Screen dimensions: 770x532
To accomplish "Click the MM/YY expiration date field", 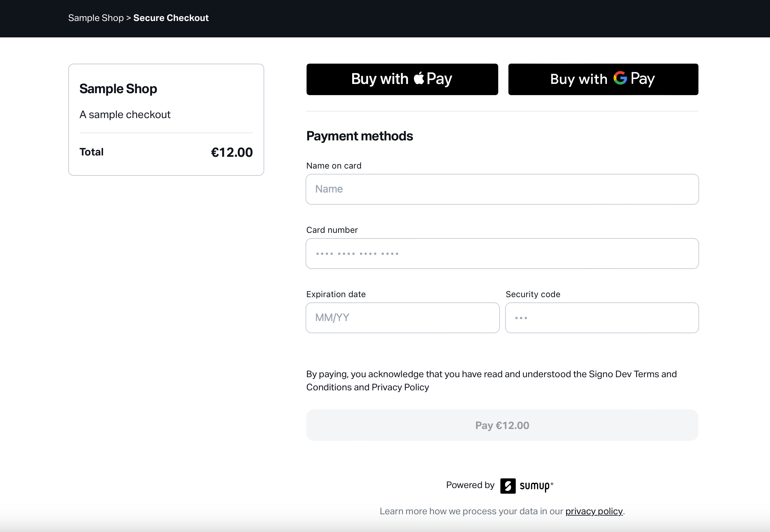I will coord(402,318).
